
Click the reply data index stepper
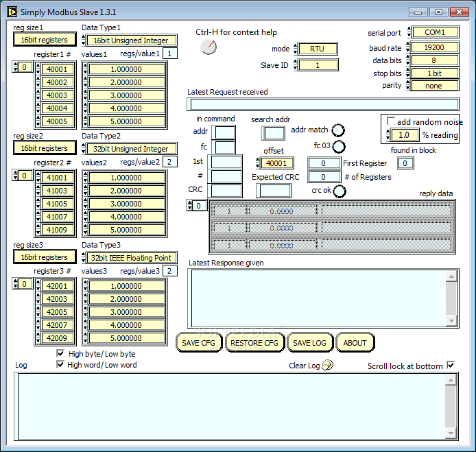pyautogui.click(x=190, y=206)
